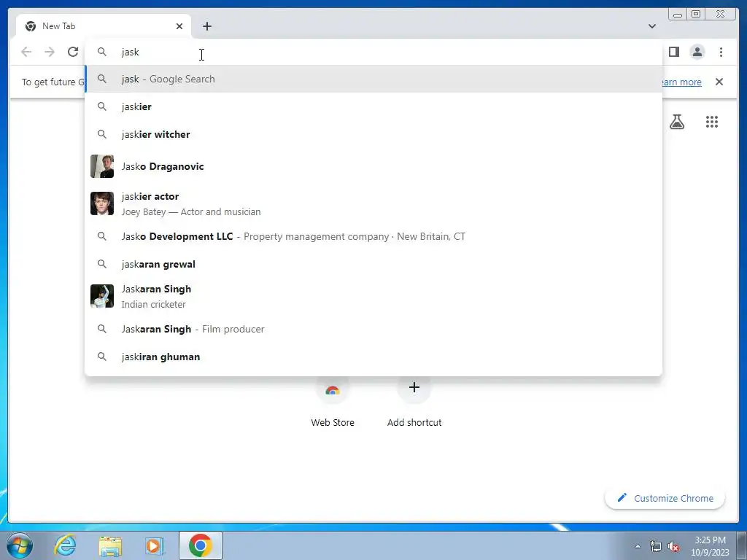Select 'jask - Google Search' suggestion

(x=373, y=79)
